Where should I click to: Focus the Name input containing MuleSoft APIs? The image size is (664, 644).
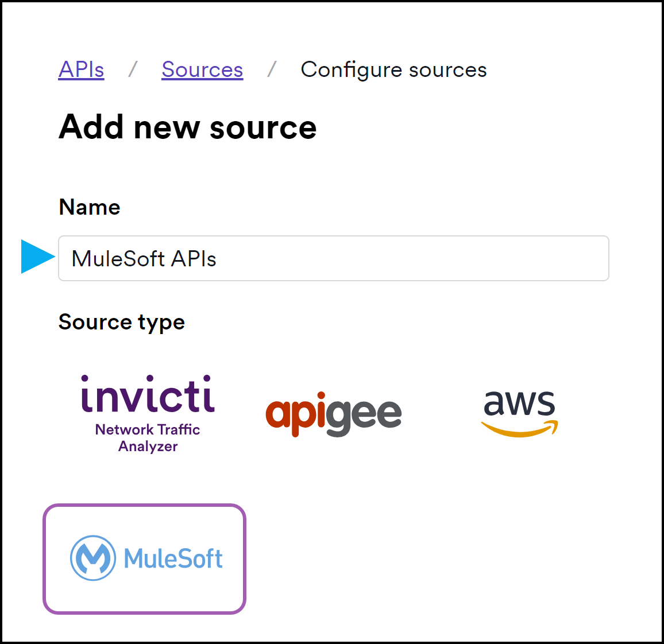coord(334,258)
